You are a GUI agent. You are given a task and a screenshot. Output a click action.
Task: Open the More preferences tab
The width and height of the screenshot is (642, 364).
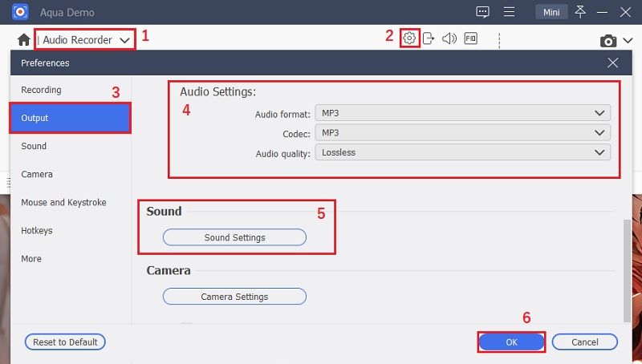(x=71, y=259)
